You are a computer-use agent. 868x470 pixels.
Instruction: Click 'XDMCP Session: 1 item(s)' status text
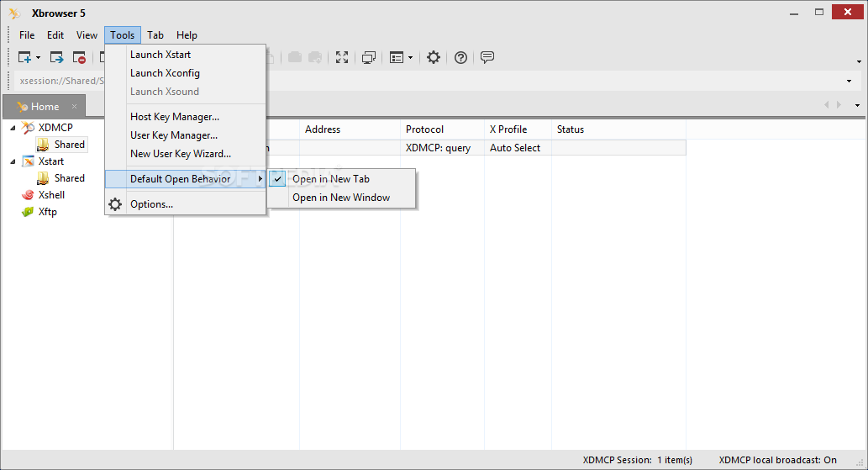tap(637, 460)
